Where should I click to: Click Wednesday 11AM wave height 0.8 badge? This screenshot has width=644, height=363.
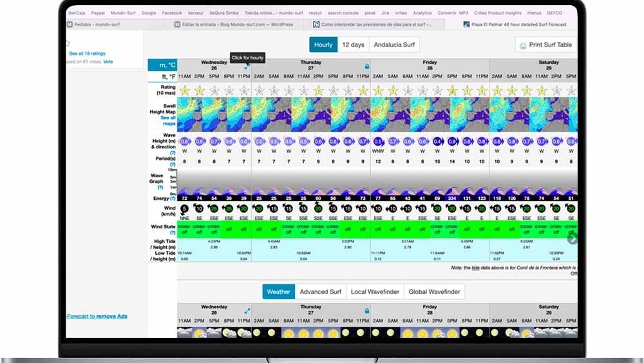[185, 141]
